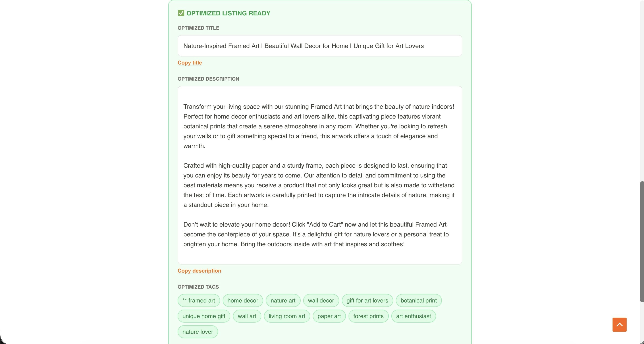Click the wall decor tag chip
644x344 pixels.
pos(321,300)
